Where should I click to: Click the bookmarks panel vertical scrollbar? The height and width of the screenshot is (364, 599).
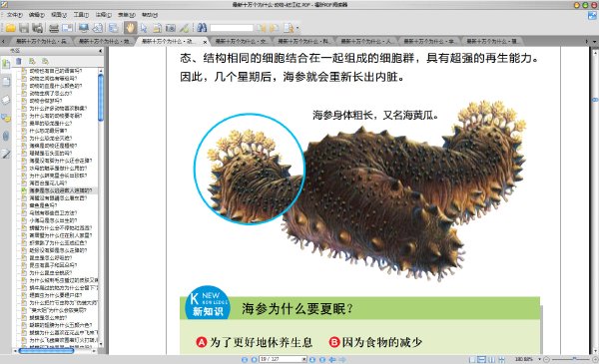(x=101, y=98)
